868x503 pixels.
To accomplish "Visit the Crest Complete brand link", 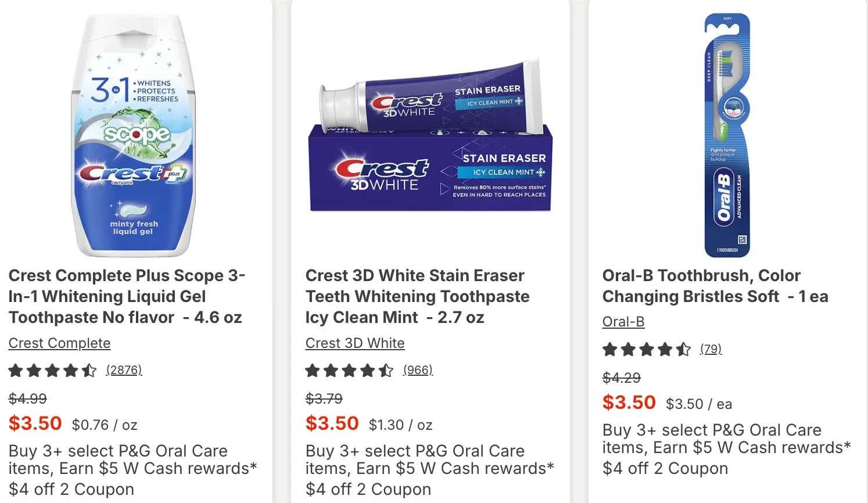I will point(59,343).
